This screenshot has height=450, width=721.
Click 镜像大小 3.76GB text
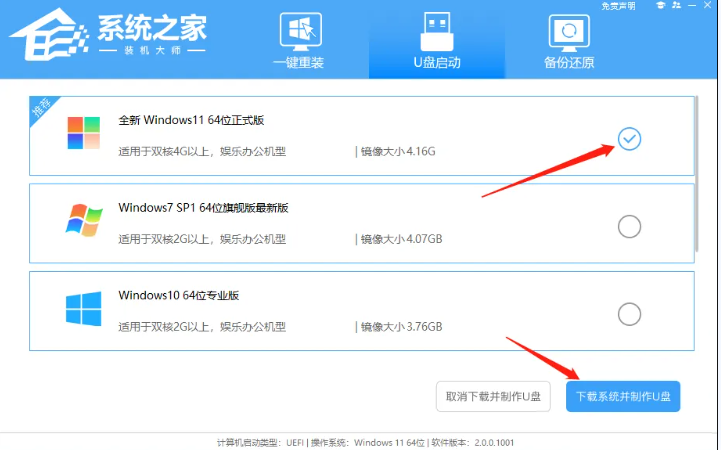pos(401,327)
